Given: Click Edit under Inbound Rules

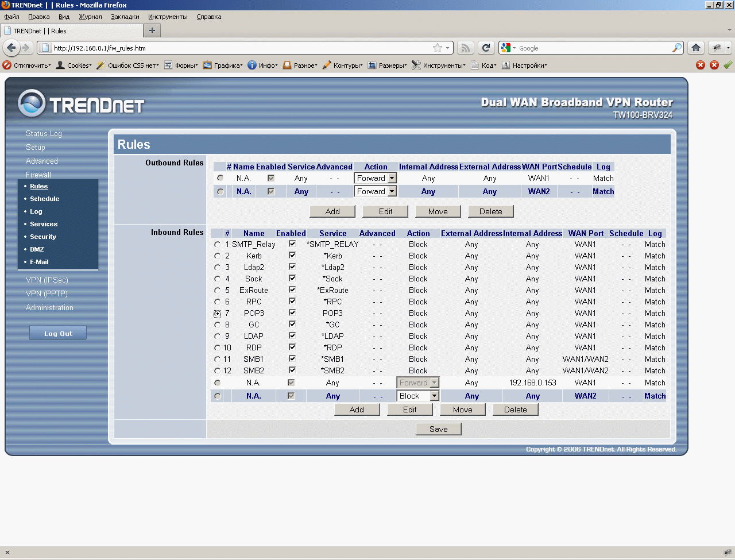Looking at the screenshot, I should [x=410, y=410].
